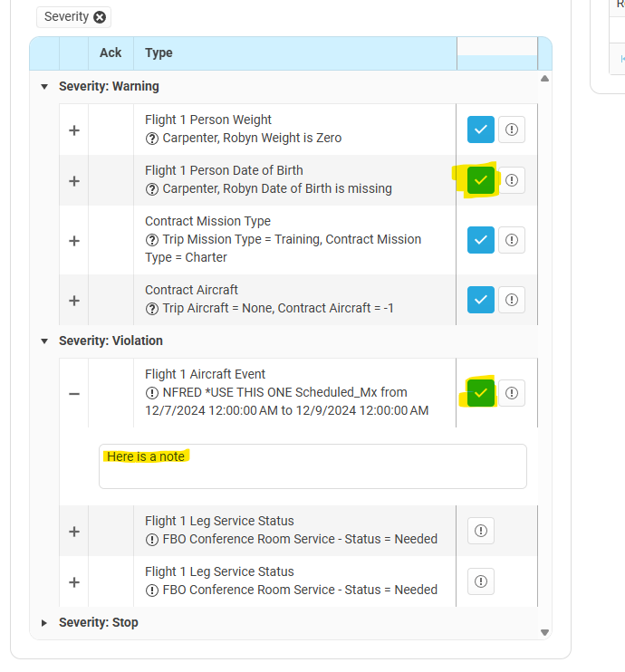Viewport: 625px width, 672px height.
Task: Click the Type column header
Action: 159,53
